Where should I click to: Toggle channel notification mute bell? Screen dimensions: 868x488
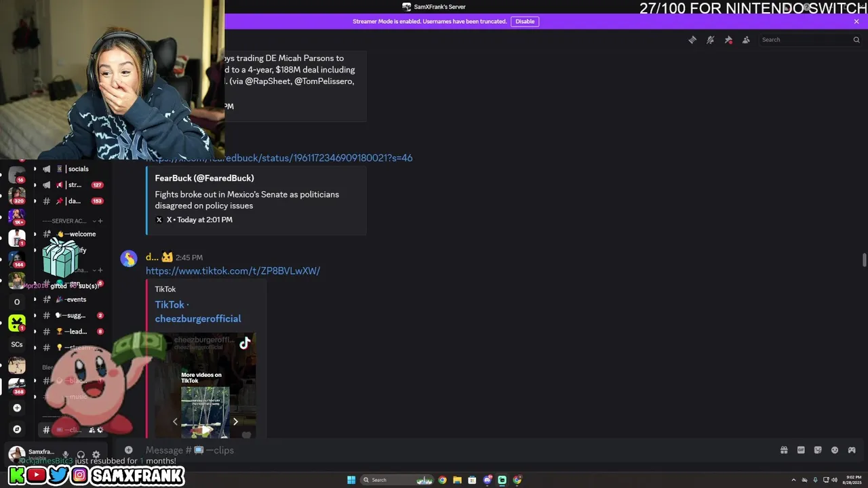710,40
